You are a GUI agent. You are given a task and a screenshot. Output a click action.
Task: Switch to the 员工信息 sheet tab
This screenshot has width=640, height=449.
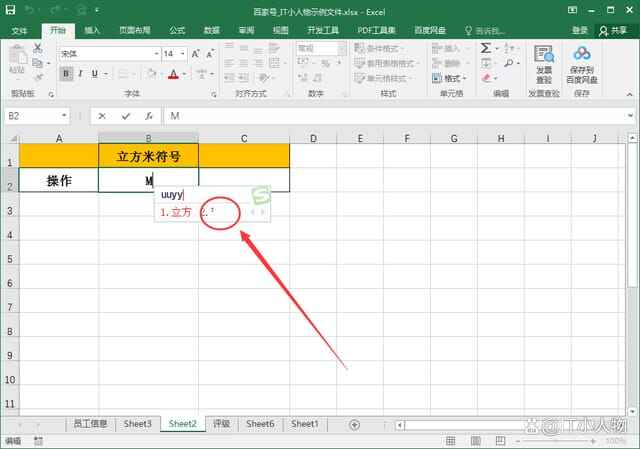[90, 424]
